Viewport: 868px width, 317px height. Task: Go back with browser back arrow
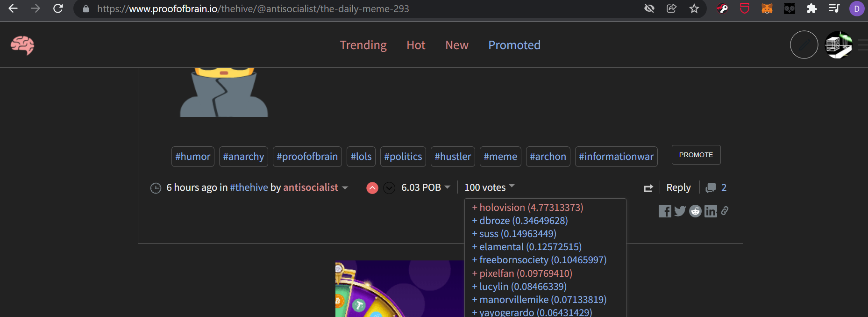coord(13,8)
